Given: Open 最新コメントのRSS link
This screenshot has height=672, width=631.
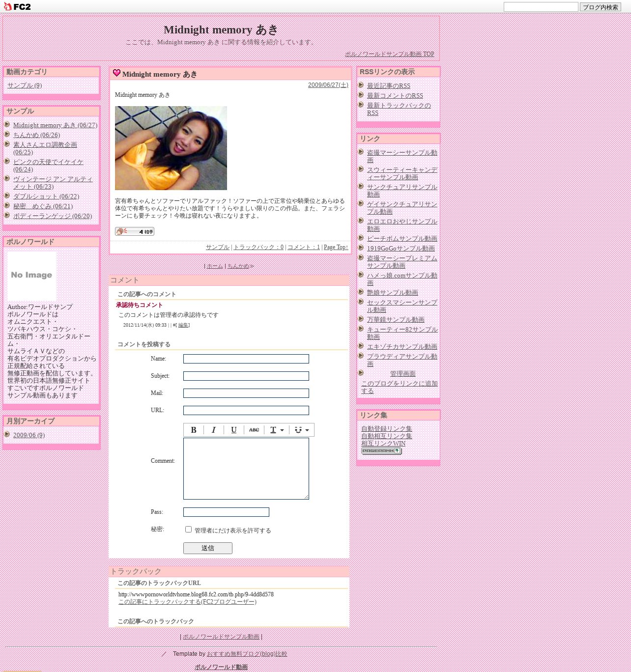Looking at the screenshot, I should [395, 96].
